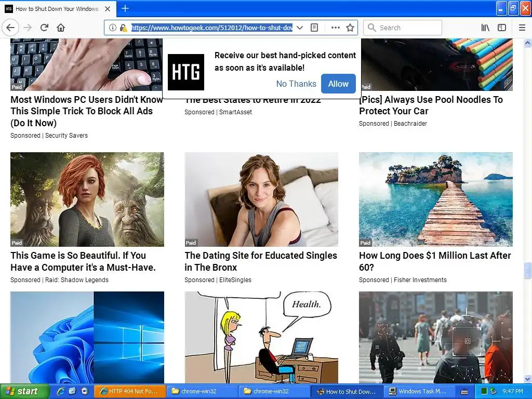
Task: Switch to Windows Task Manager taskbar button
Action: [x=419, y=392]
